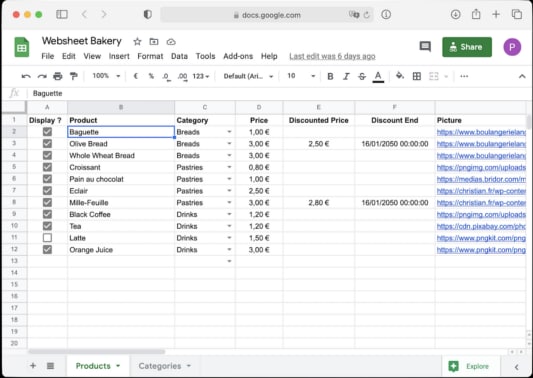
Task: Star the Websheet Bakery document
Action: 137,42
